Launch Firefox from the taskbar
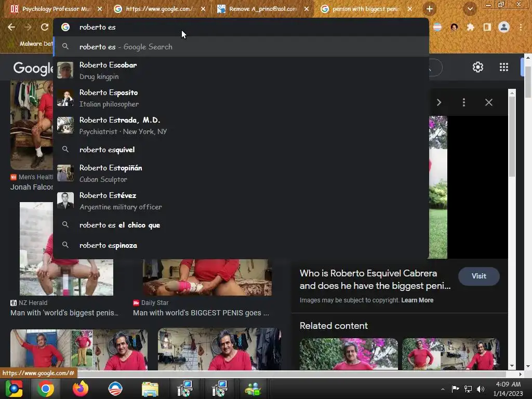 click(81, 389)
